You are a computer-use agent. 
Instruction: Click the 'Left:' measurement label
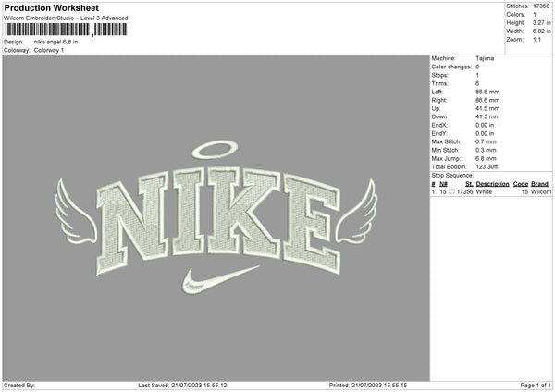[437, 92]
